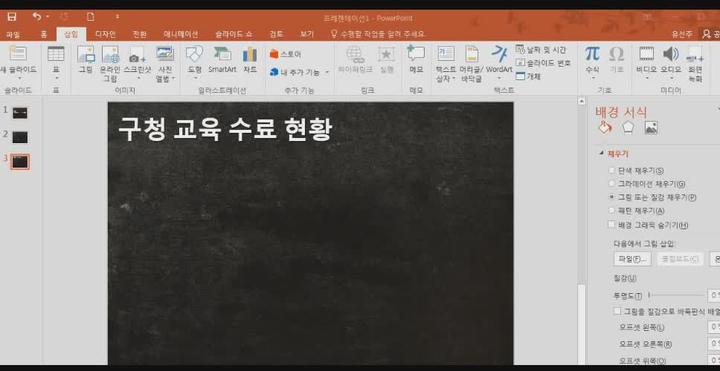Viewport: 720px width, 371px height.
Task: Select Picture tab icon in Format Background
Action: click(x=651, y=128)
